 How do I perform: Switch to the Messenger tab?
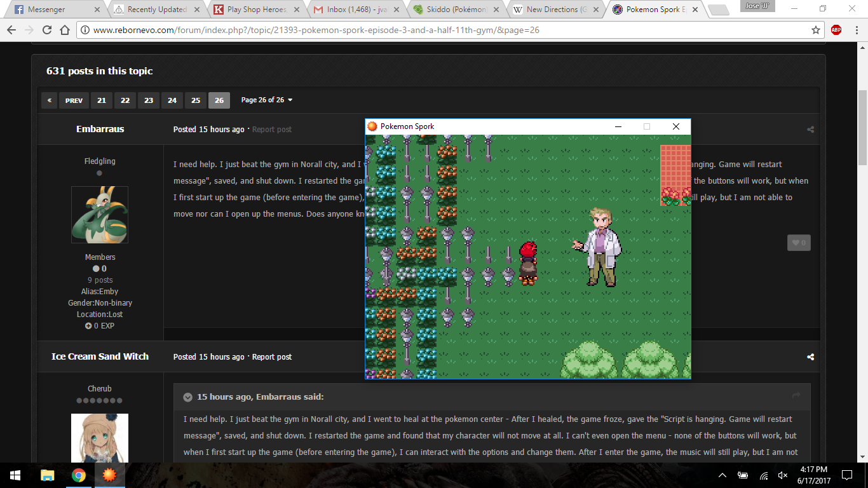[56, 10]
